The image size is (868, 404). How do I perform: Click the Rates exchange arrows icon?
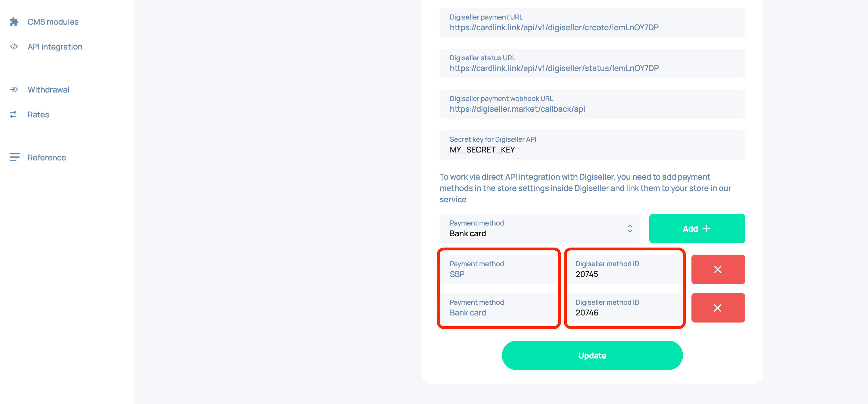point(14,115)
